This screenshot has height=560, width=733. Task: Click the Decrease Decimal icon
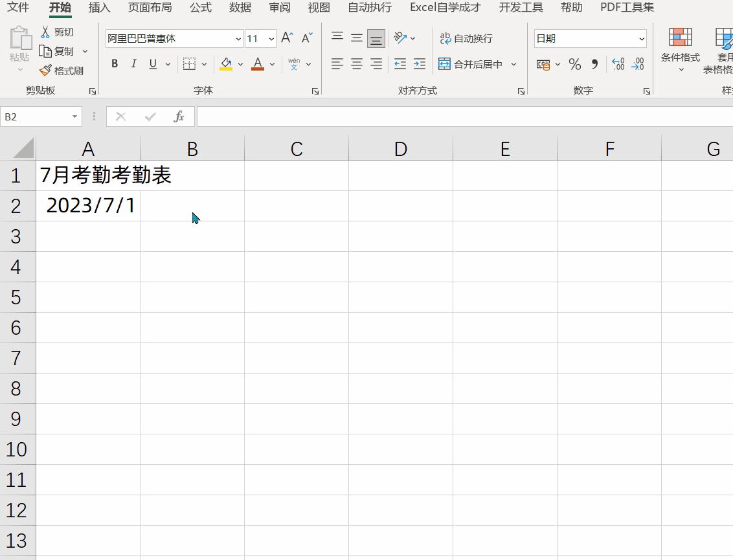pyautogui.click(x=638, y=64)
